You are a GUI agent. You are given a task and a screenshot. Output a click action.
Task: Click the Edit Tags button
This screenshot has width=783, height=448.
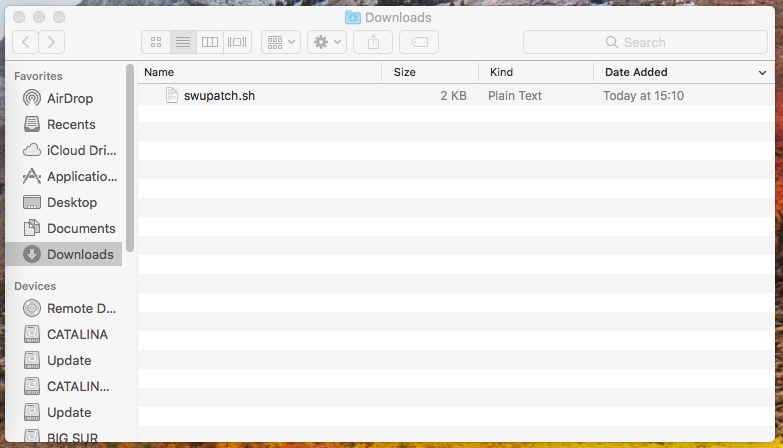[419, 42]
